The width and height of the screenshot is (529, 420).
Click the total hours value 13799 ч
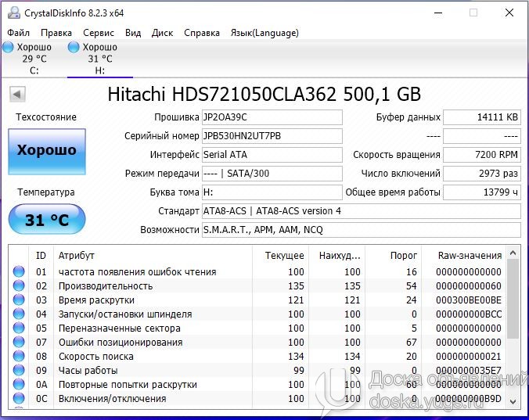(482, 192)
